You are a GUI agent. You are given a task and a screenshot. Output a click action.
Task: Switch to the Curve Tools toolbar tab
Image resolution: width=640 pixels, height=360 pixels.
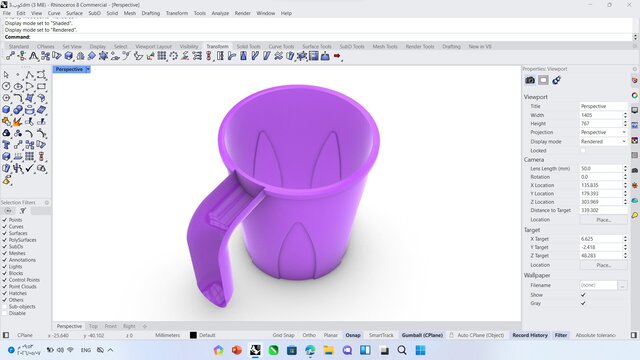281,47
